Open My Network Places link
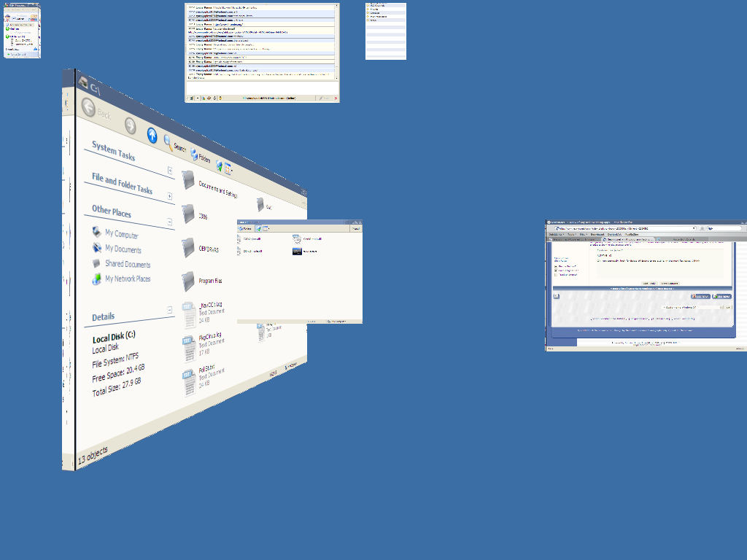Image resolution: width=747 pixels, height=560 pixels. point(127,279)
